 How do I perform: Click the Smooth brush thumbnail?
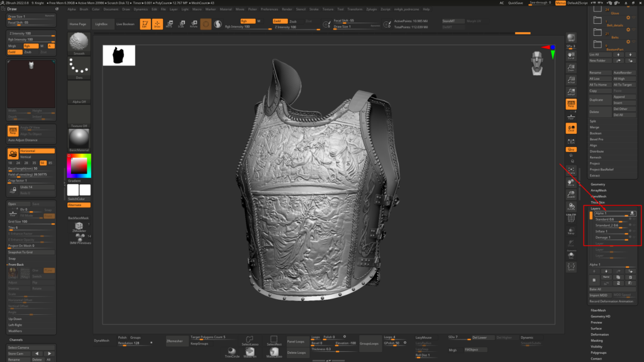[79, 42]
